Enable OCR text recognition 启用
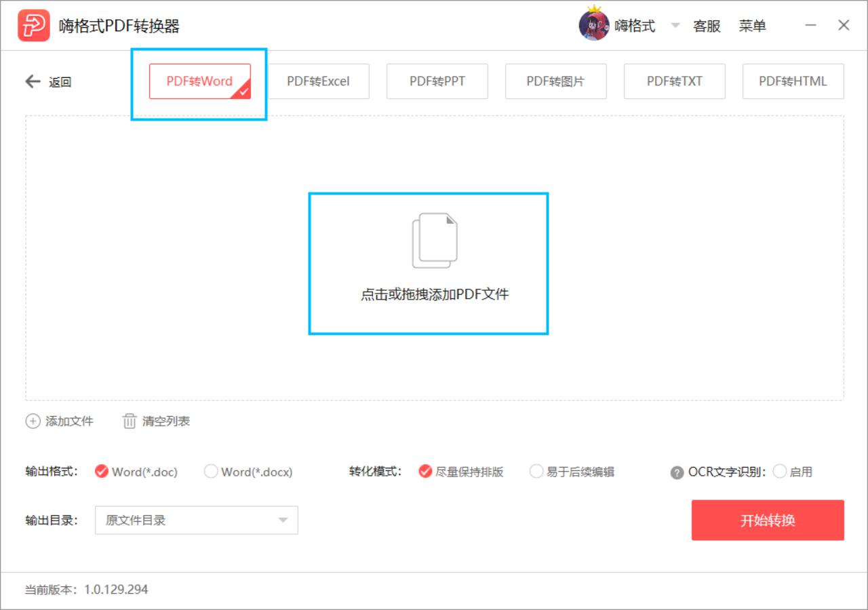This screenshot has height=610, width=868. coord(793,472)
